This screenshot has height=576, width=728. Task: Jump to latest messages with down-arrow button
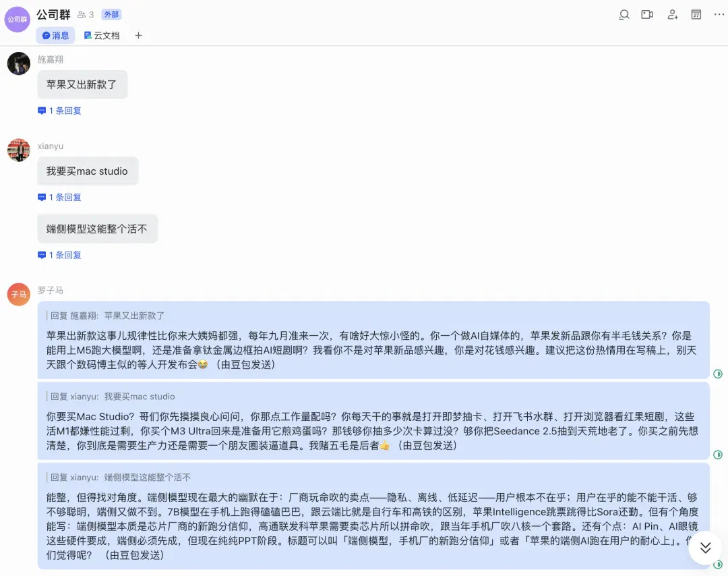[x=705, y=548]
